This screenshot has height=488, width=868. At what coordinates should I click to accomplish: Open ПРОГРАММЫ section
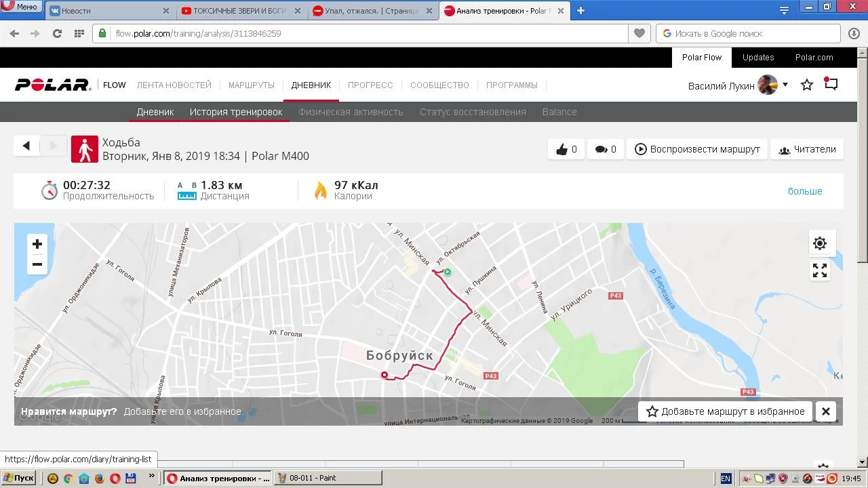point(512,85)
